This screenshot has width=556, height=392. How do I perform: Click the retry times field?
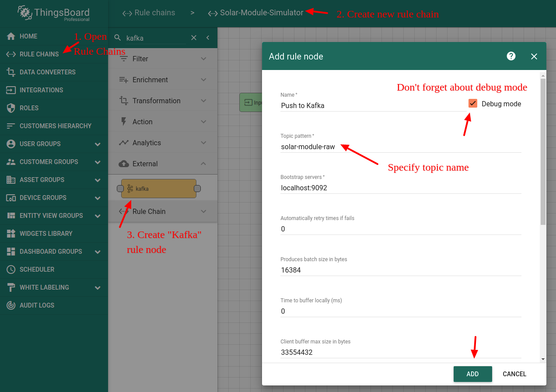401,229
